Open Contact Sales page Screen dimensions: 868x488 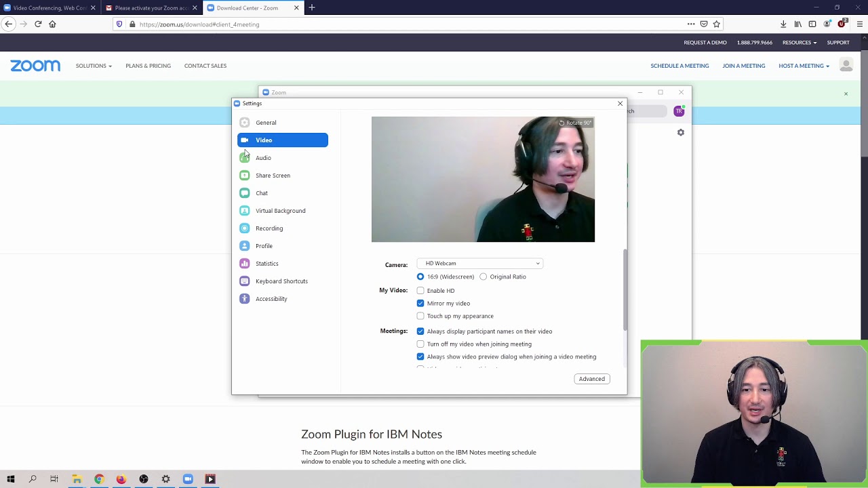point(205,66)
